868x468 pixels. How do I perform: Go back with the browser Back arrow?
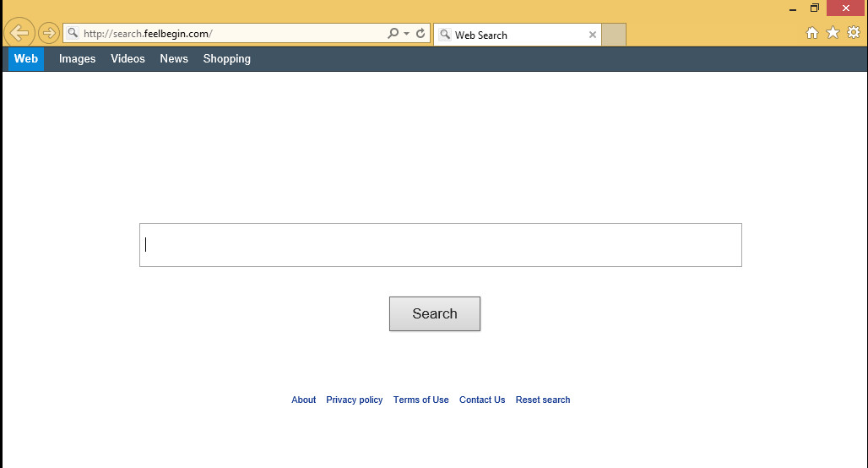tap(19, 33)
